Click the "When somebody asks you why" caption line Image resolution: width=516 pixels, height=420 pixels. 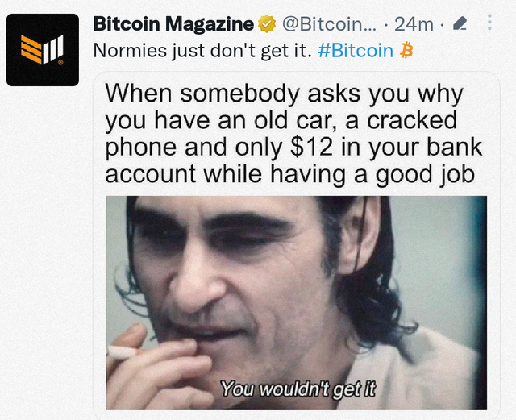[x=285, y=94]
